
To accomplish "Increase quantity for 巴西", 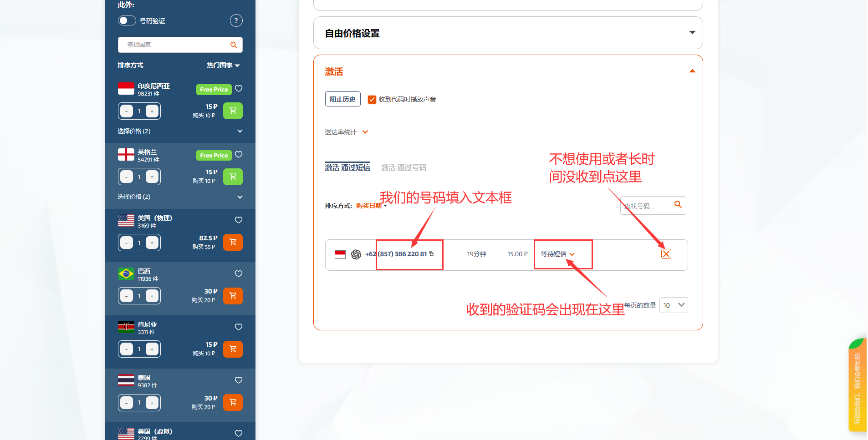I will click(x=152, y=296).
